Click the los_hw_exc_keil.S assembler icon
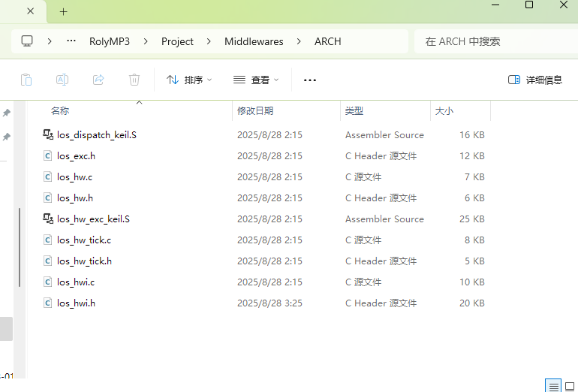The width and height of the screenshot is (578, 392). [48, 219]
